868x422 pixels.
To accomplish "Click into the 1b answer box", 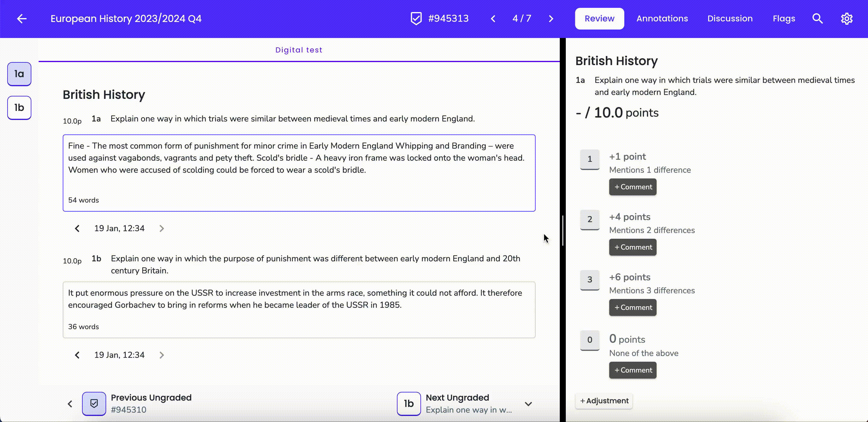I will 299,310.
